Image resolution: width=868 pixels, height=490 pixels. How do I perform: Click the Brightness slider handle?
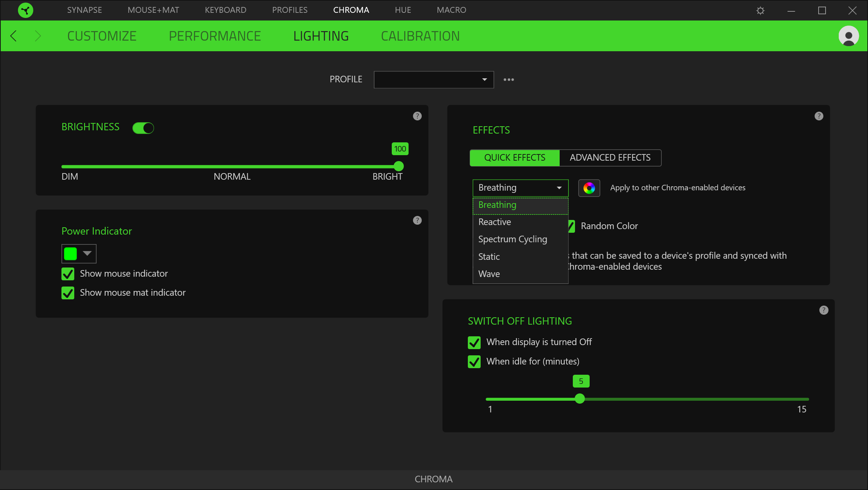point(399,167)
